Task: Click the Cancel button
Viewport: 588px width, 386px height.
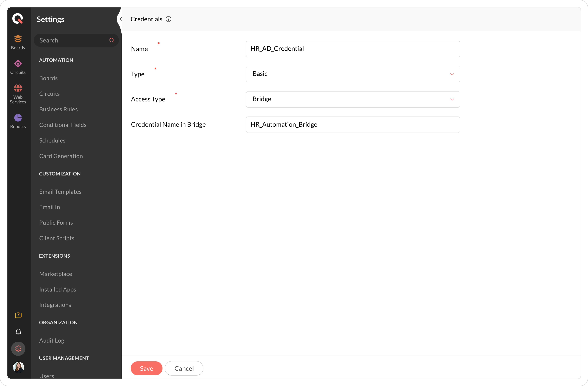Action: 184,368
